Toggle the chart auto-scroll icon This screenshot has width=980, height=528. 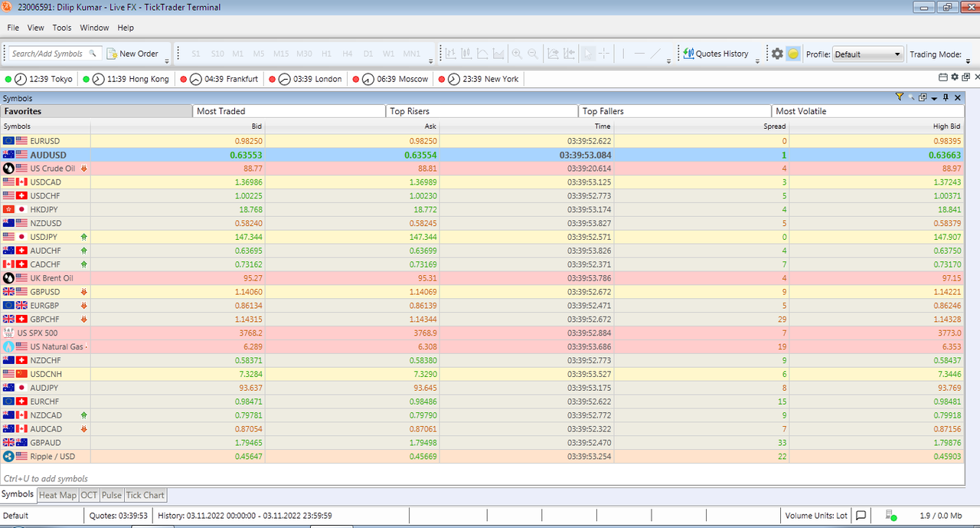pos(553,54)
